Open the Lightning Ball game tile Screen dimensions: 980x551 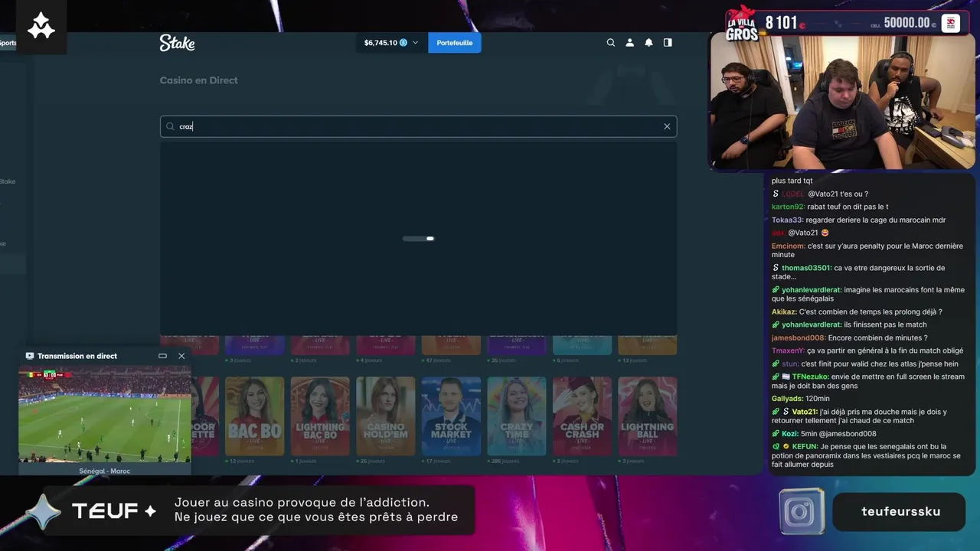(x=648, y=416)
